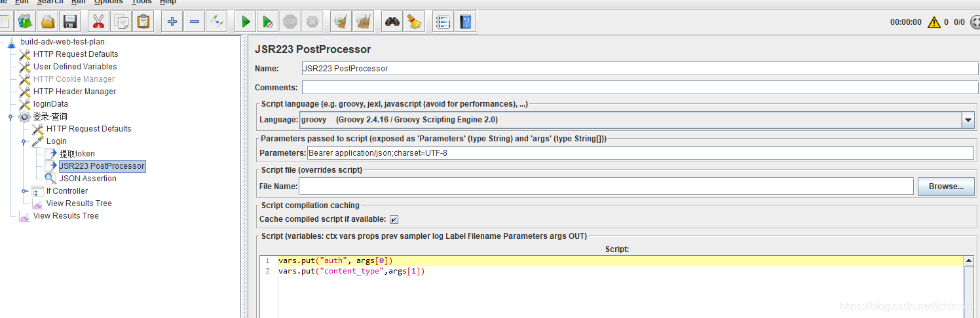Start the test with green play icon
The height and width of the screenshot is (318, 980).
tap(246, 22)
